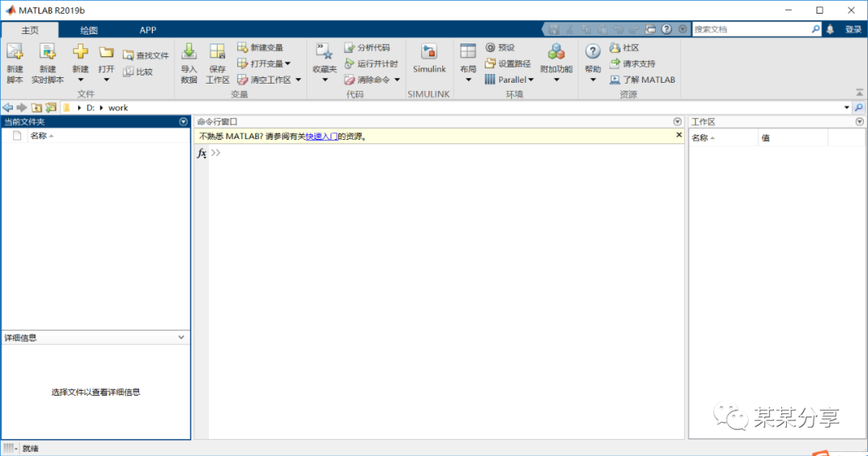Expand the 清空工作区 dropdown arrow
This screenshot has width=868, height=456.
point(298,80)
